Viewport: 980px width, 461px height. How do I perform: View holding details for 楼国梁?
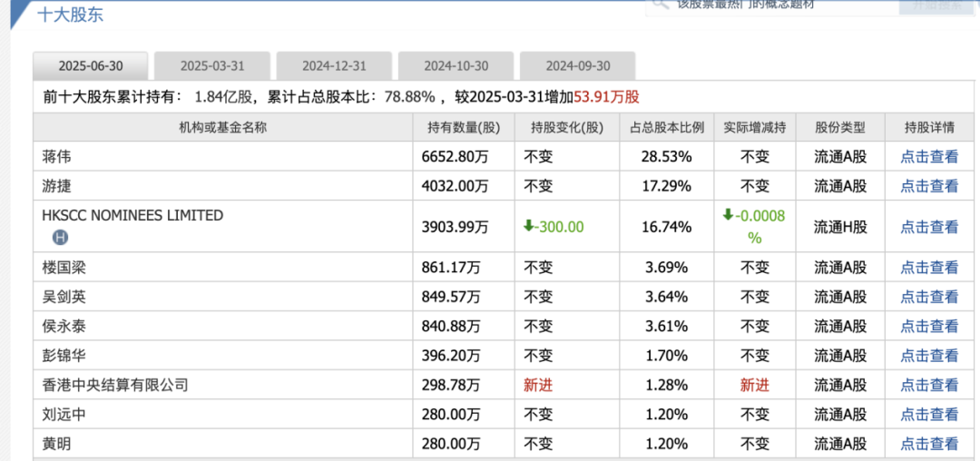point(929,268)
